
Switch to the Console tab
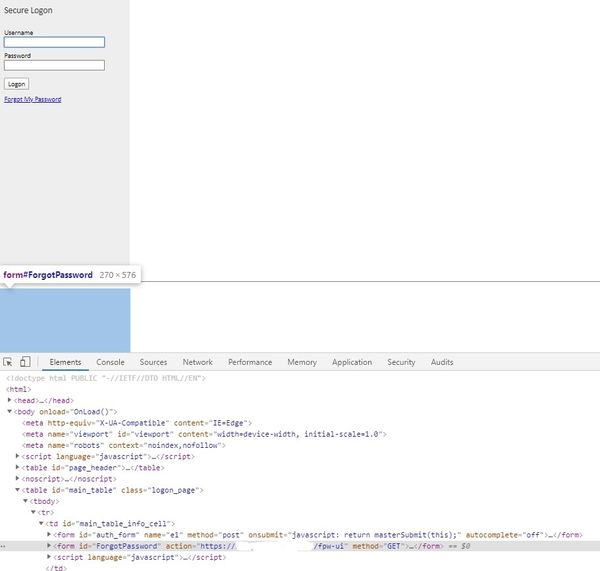point(110,362)
